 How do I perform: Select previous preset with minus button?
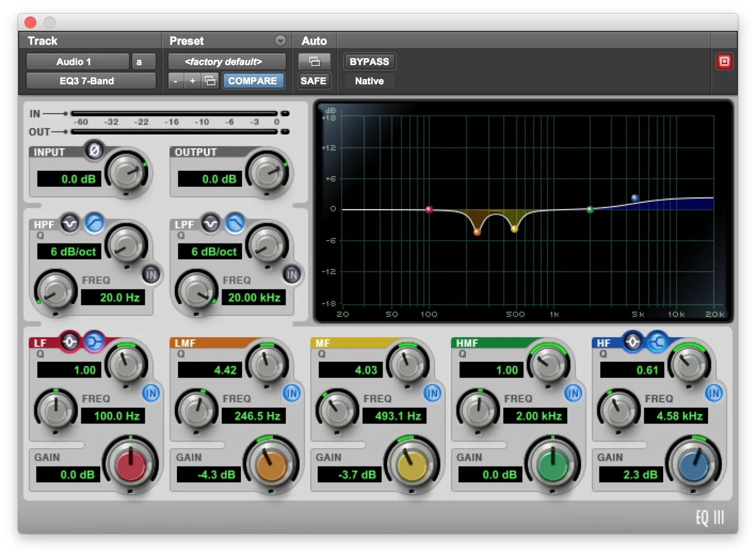[175, 81]
